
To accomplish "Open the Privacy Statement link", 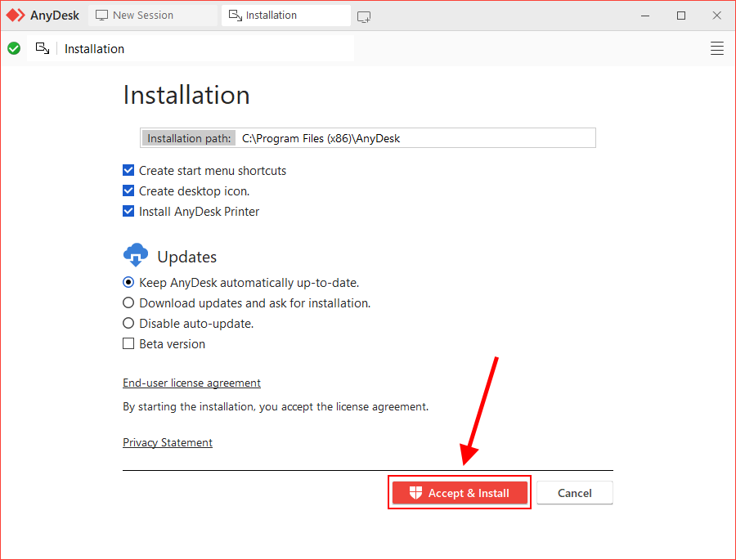I will point(168,442).
